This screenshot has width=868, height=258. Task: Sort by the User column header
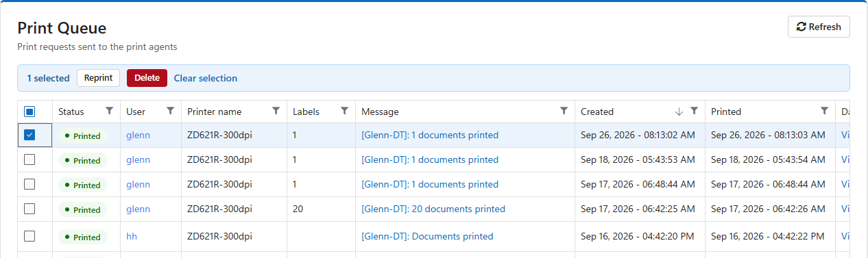pos(136,112)
